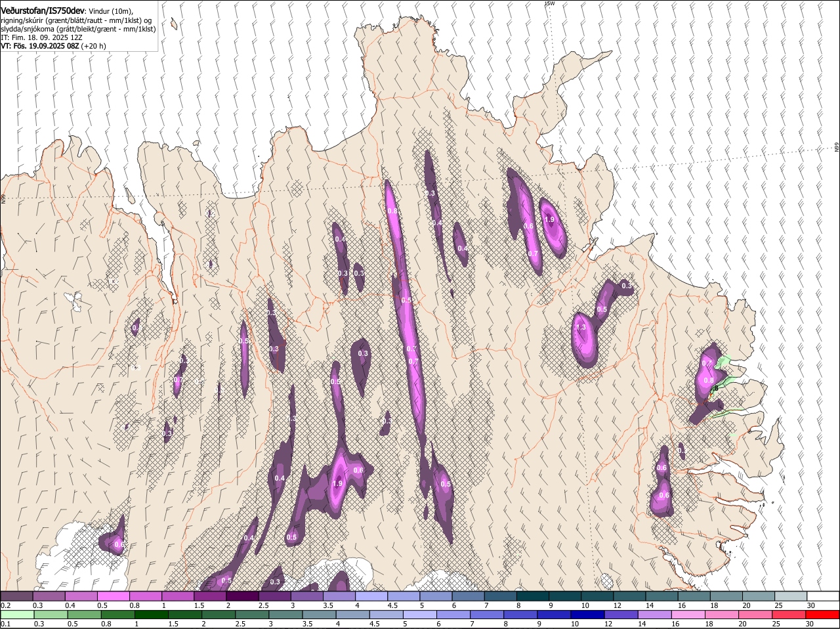Pick the lower legend swatch between 4 and 4.5

tap(353, 615)
